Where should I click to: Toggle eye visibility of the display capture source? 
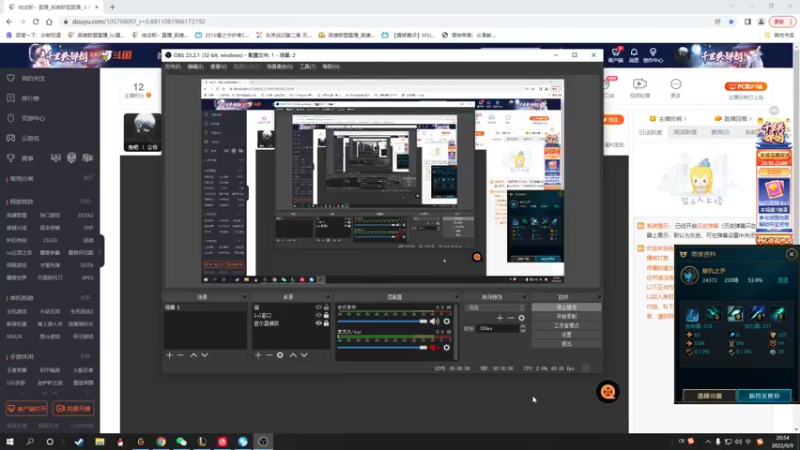[318, 323]
